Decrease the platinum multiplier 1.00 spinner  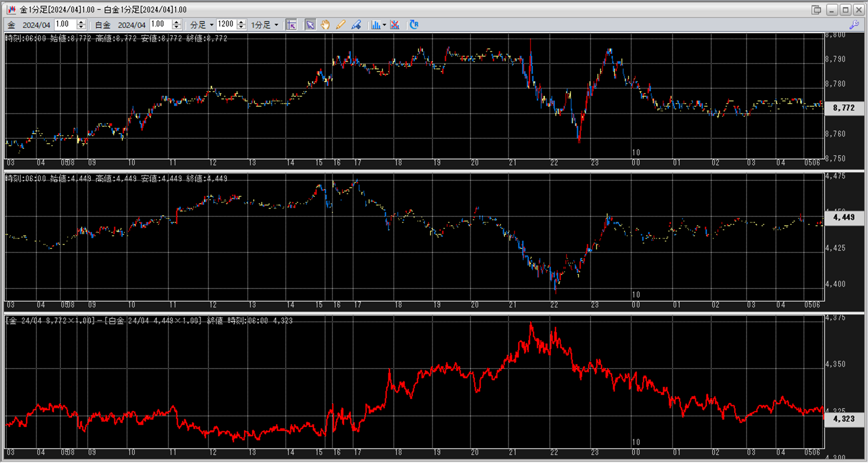click(x=177, y=27)
